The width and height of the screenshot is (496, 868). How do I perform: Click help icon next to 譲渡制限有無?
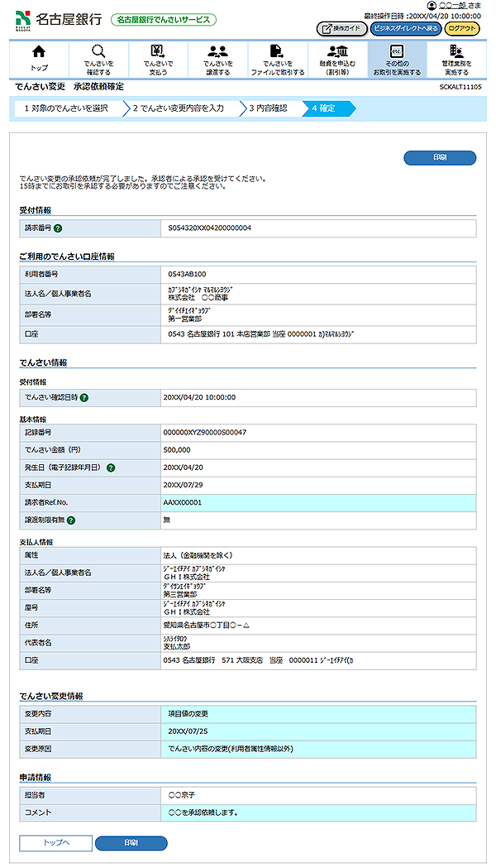pyautogui.click(x=71, y=520)
